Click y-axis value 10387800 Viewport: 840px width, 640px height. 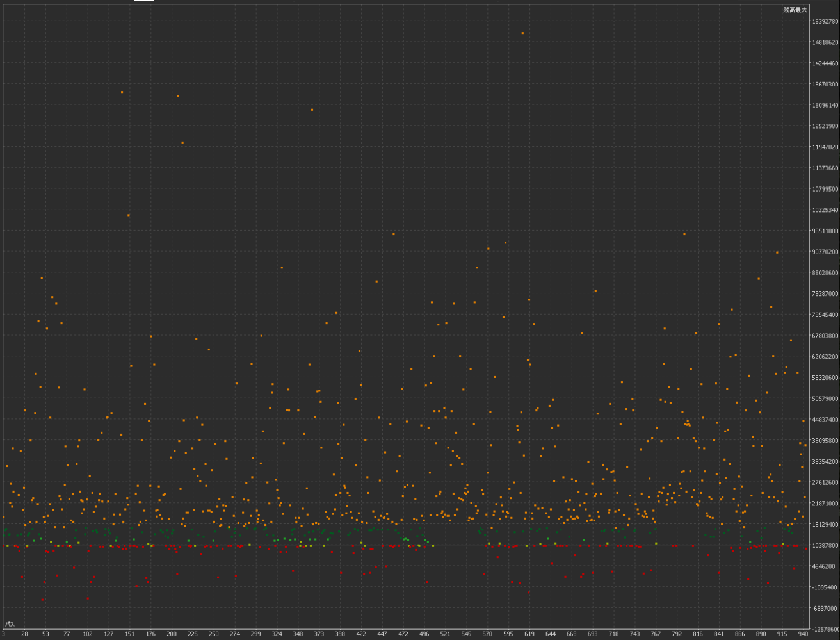pyautogui.click(x=825, y=545)
